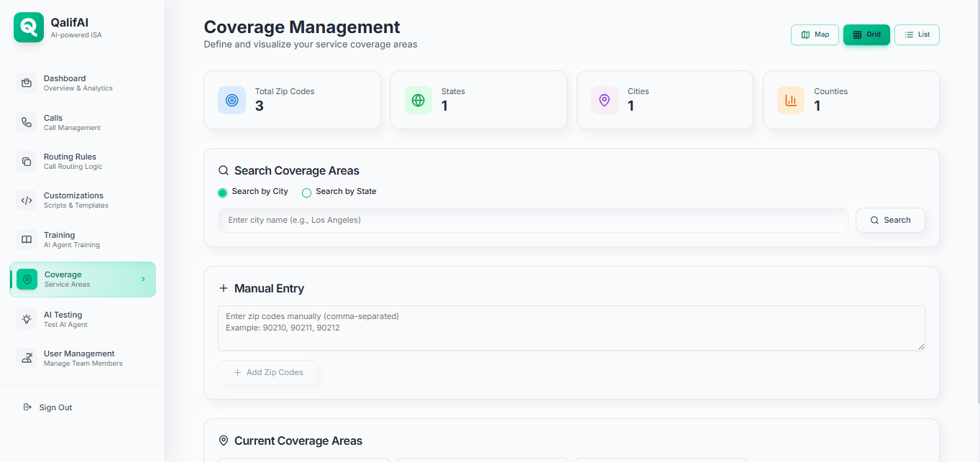
Task: Click the AI Testing lightbulb icon
Action: coord(27,319)
